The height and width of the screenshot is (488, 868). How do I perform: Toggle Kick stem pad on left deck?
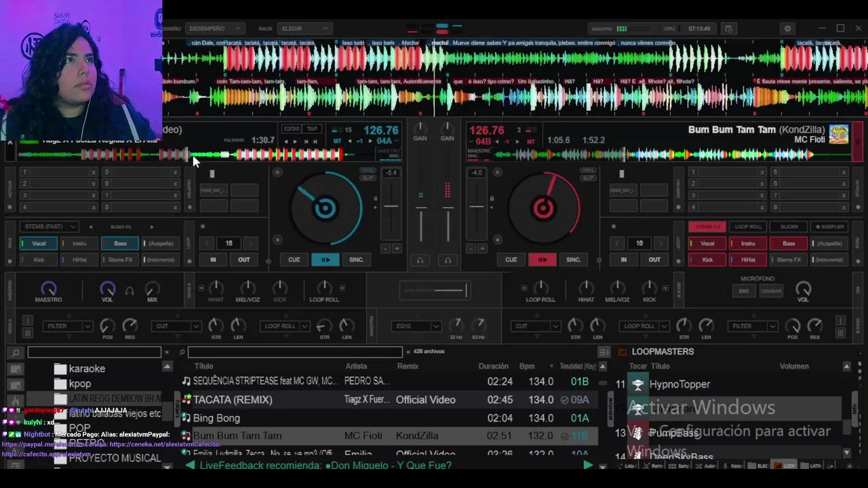tap(39, 260)
